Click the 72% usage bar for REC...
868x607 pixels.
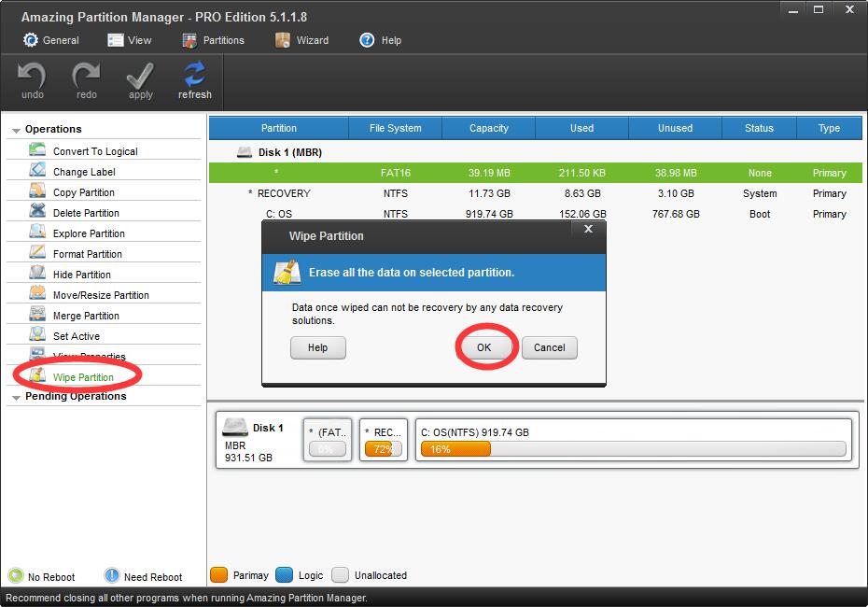pyautogui.click(x=383, y=449)
